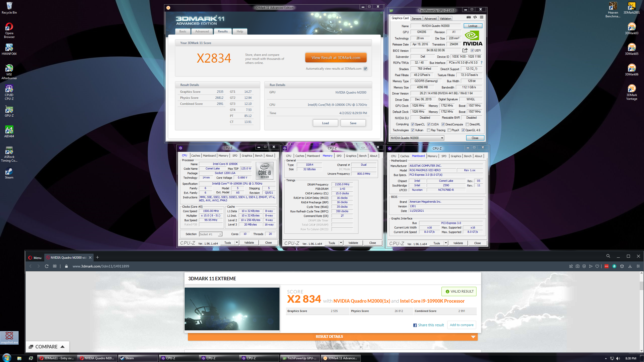Open the SPD tab in the Memory CPU-Z window
Screen dimensions: 644x362
tap(339, 156)
